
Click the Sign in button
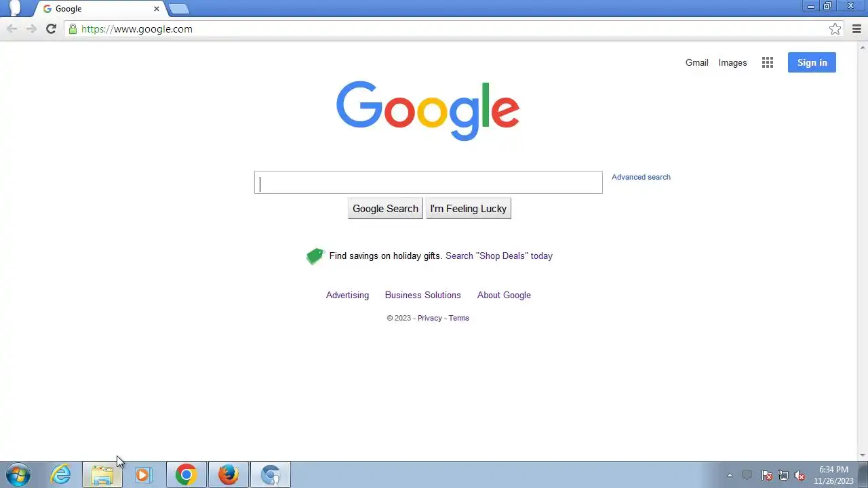[x=812, y=62]
